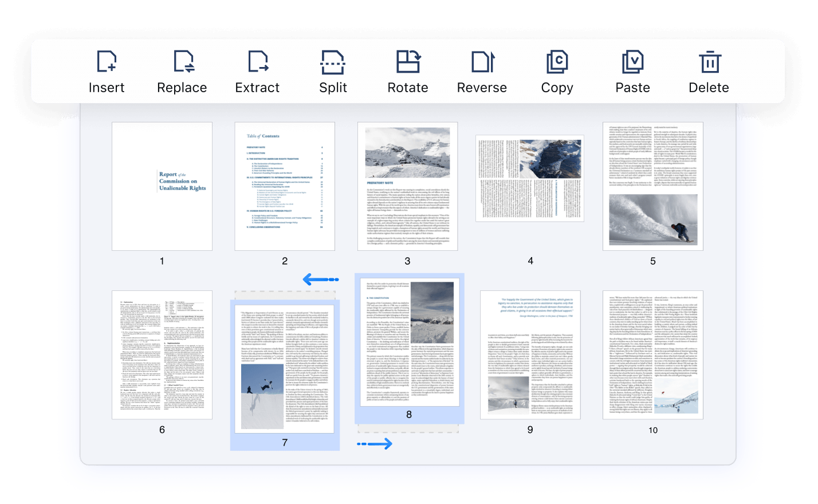Delete pages using the trash icon

(x=709, y=62)
